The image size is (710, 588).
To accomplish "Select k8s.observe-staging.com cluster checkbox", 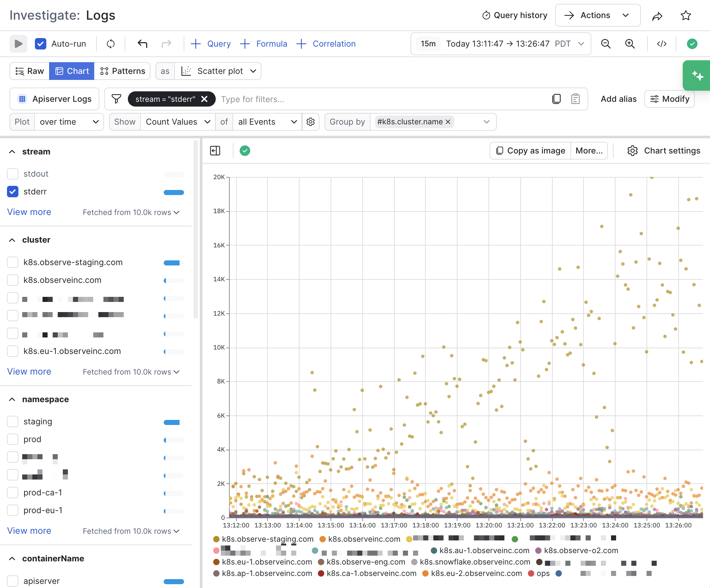I will (13, 262).
